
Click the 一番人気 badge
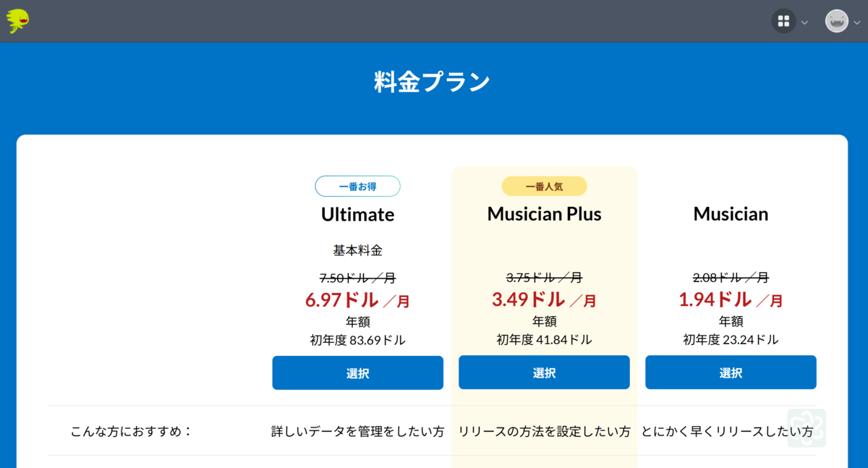pyautogui.click(x=544, y=186)
